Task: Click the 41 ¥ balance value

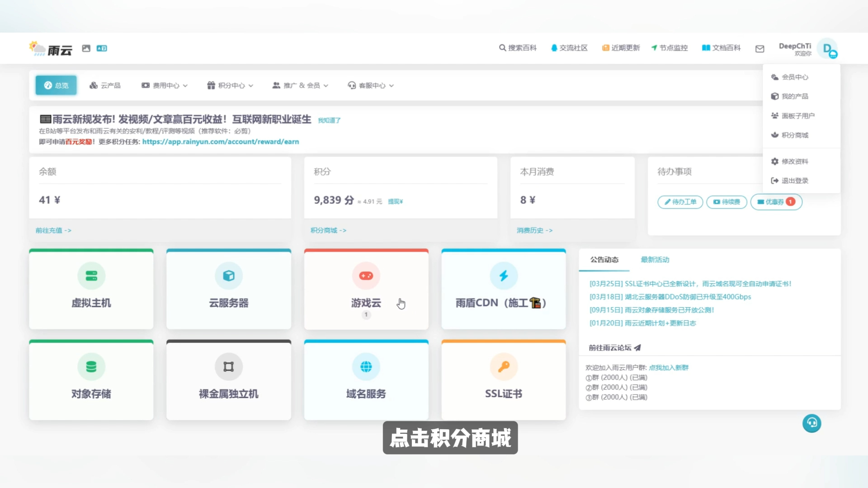Action: pyautogui.click(x=50, y=200)
